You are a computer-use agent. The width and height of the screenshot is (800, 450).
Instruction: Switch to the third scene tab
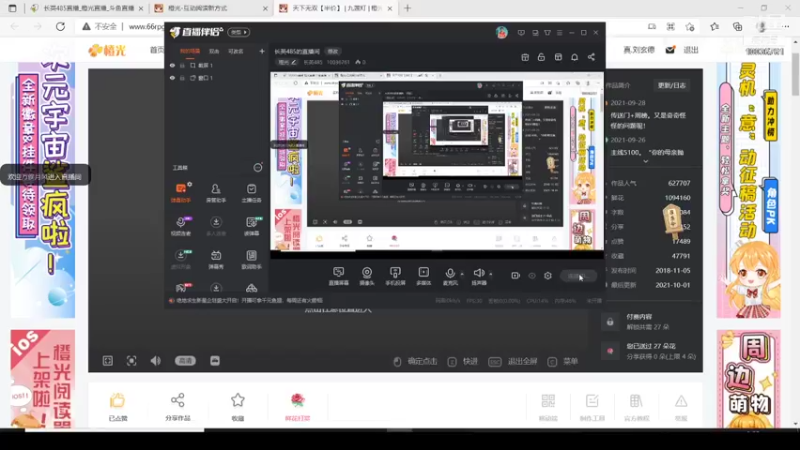pyautogui.click(x=236, y=51)
